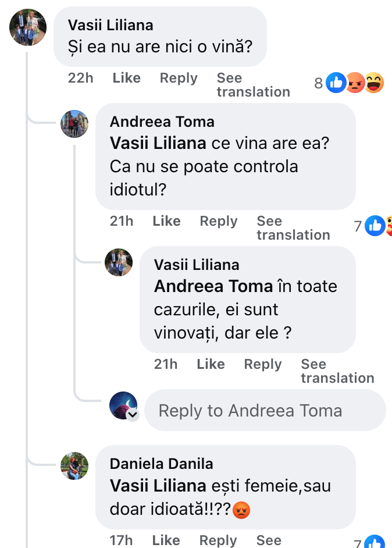Open Andreea Toma's profile name link

162,122
